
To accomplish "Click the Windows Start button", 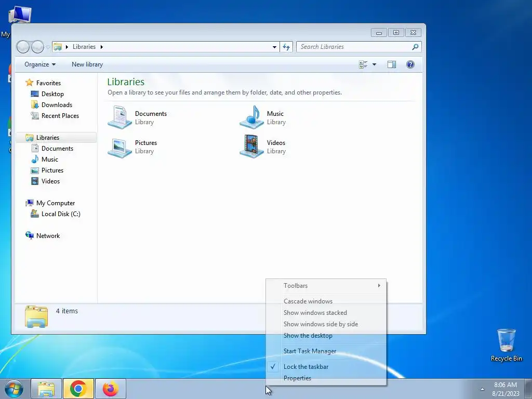I will point(14,389).
